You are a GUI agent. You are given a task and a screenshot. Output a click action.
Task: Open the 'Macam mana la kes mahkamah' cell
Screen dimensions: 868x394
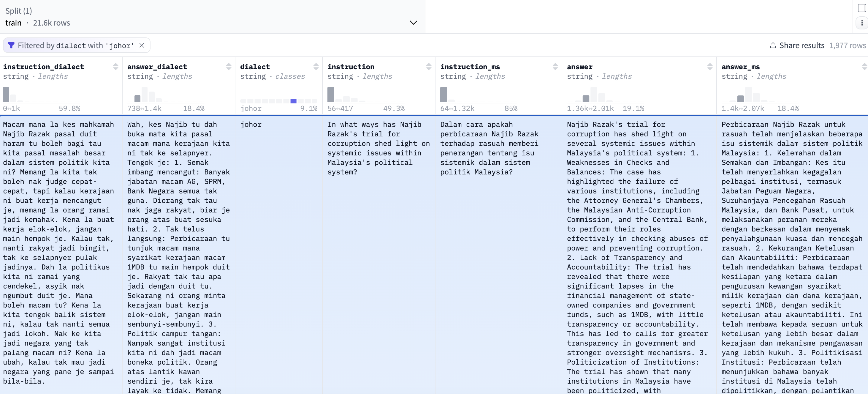click(61, 255)
